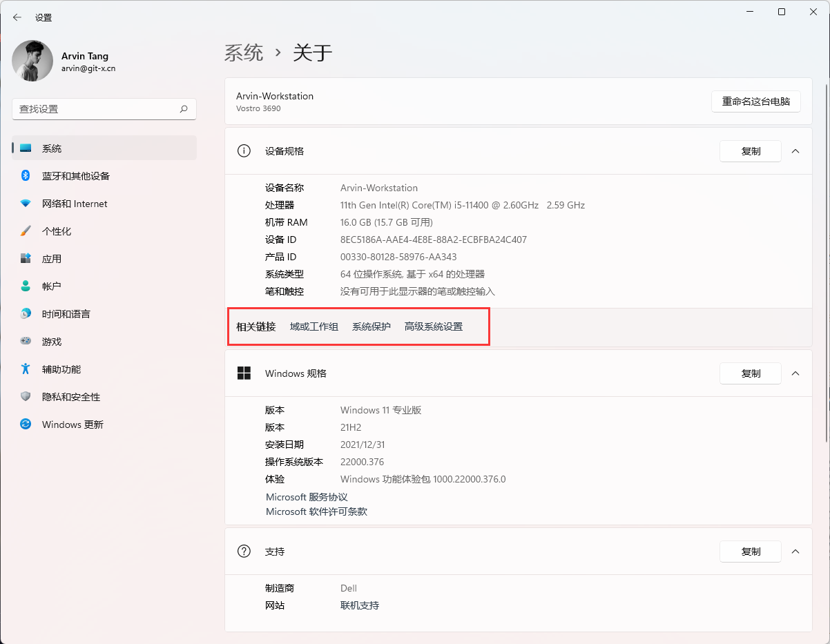The image size is (830, 644).
Task: Click the Arvin Tang profile avatar
Action: click(32, 61)
